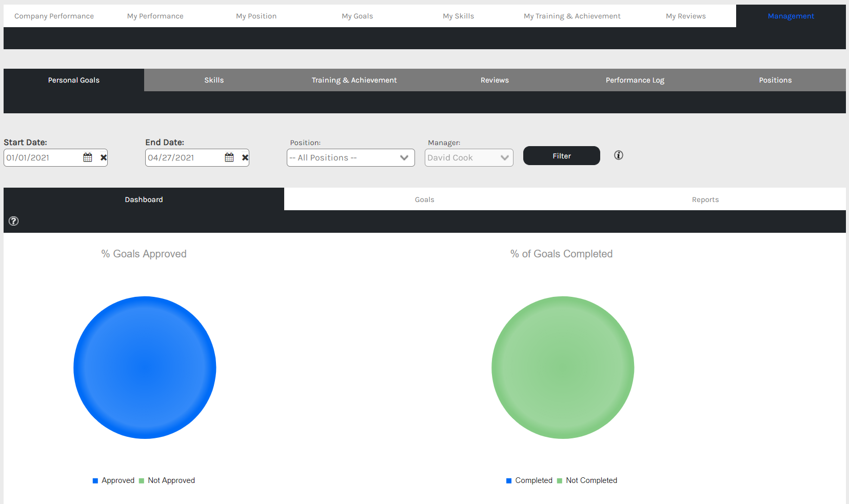Open the Manager dropdown showing David Cook

468,158
